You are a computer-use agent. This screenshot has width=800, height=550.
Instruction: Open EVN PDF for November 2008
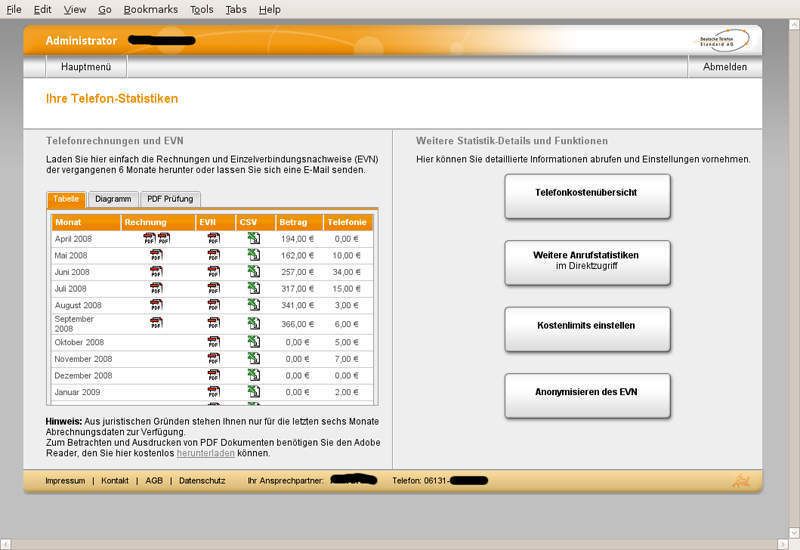point(214,359)
